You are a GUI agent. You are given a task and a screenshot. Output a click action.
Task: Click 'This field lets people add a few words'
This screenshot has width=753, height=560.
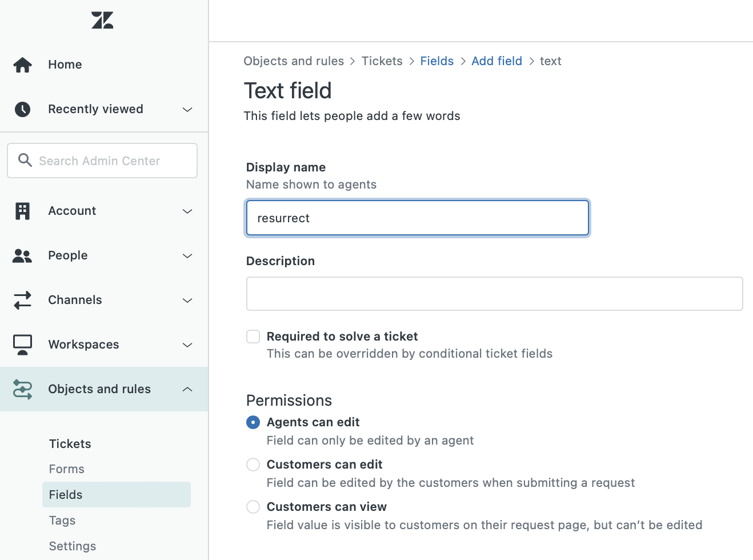click(352, 116)
